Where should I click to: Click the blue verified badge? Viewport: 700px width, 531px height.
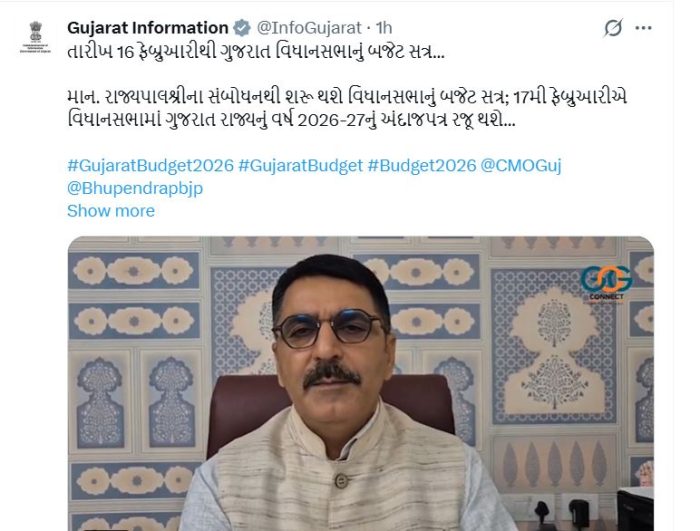click(242, 28)
